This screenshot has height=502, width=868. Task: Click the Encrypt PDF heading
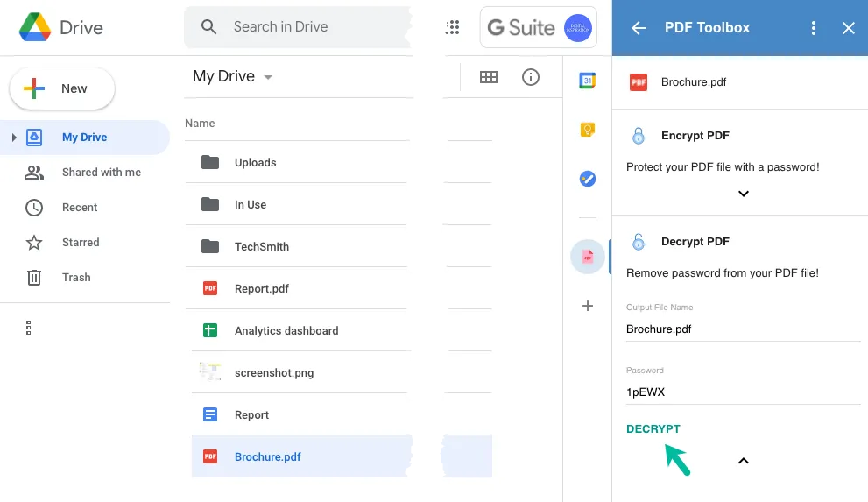click(695, 136)
